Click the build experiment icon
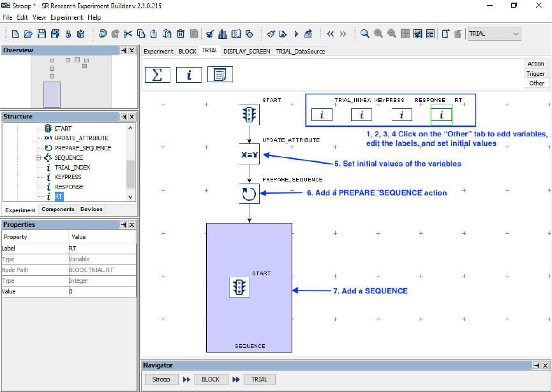552x392 pixels. coord(283,34)
